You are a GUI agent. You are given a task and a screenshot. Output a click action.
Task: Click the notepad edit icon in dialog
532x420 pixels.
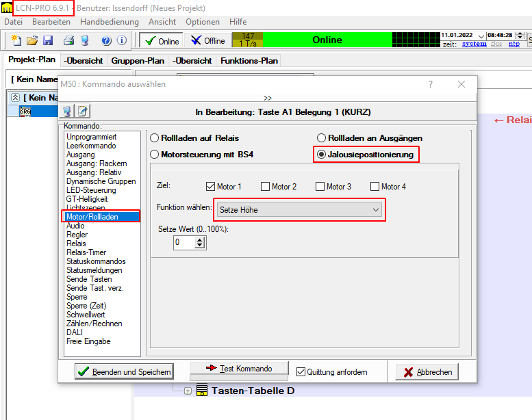[82, 111]
